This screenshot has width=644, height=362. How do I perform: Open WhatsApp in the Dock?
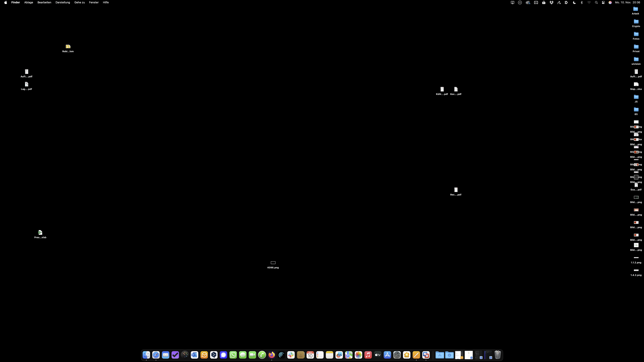coord(233,355)
